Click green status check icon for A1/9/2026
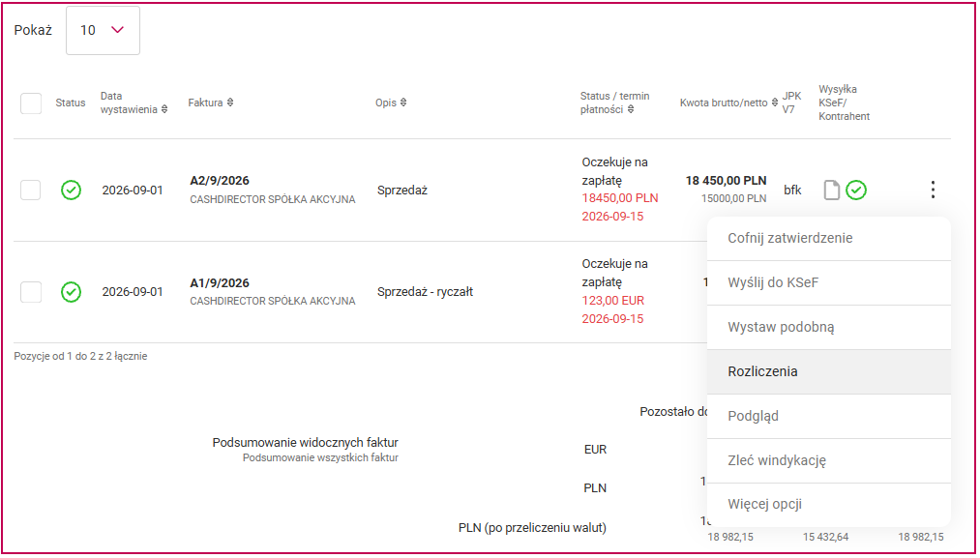 point(72,292)
